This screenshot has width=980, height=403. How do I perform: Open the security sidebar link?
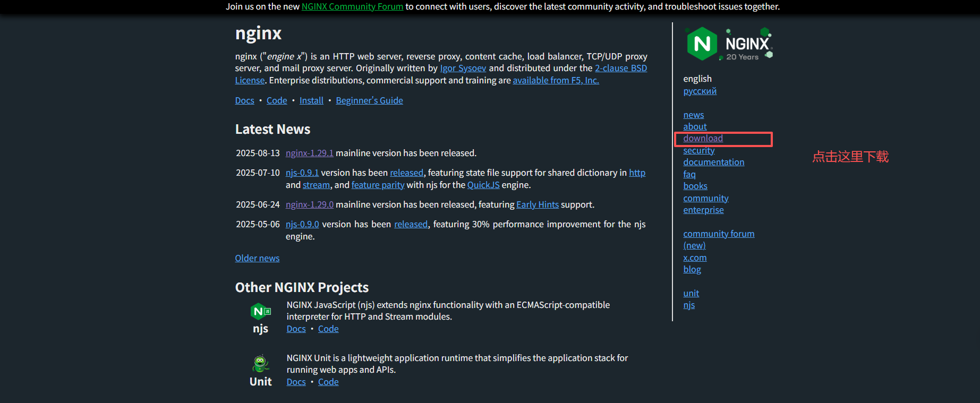(x=699, y=150)
